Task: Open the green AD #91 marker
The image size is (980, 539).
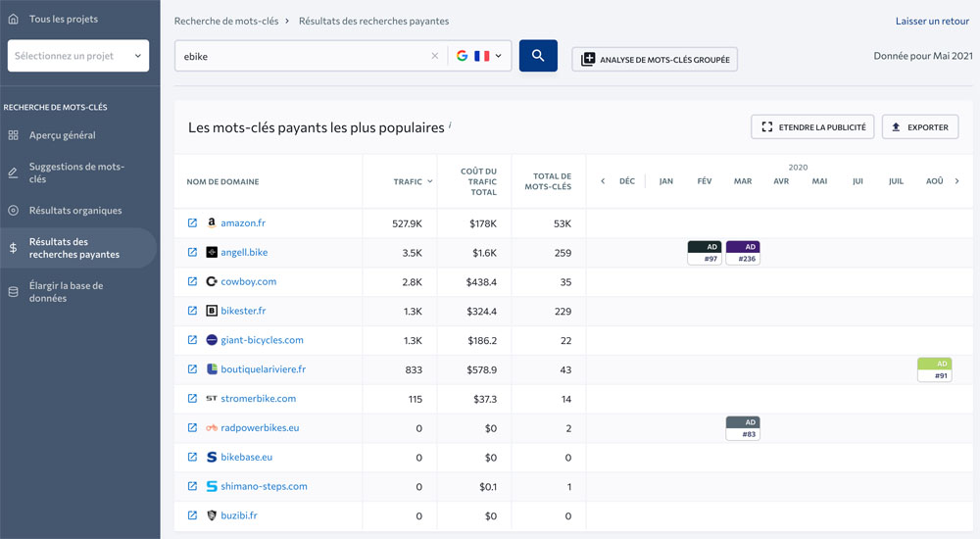Action: (x=934, y=369)
